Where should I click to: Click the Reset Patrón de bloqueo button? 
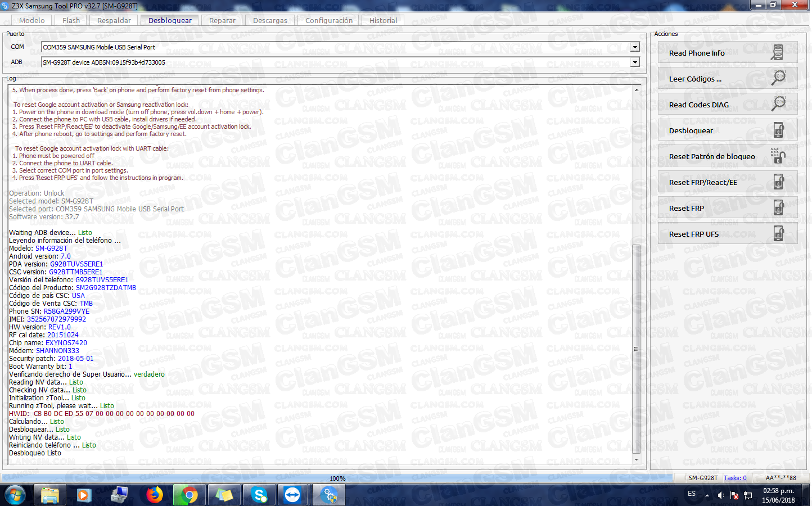pos(728,156)
